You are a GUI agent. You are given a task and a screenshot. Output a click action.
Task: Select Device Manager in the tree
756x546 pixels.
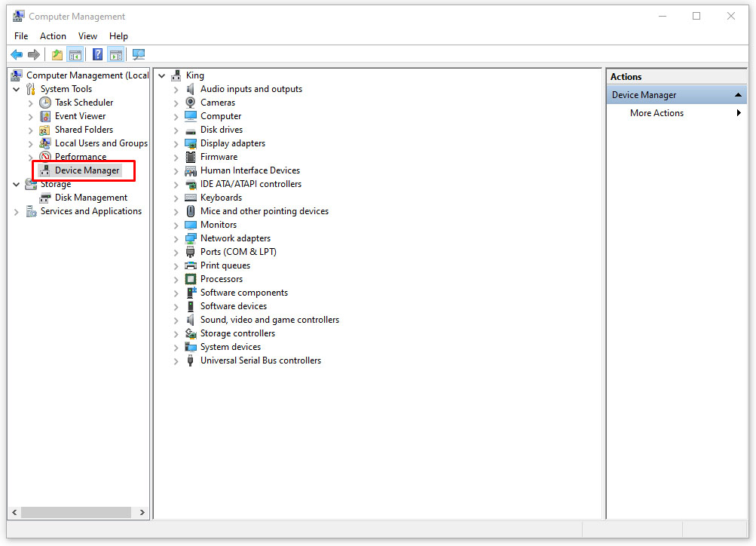point(87,170)
